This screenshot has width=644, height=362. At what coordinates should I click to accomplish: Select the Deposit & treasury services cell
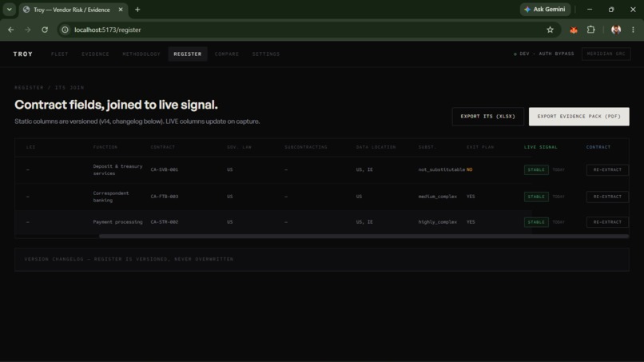pyautogui.click(x=117, y=169)
